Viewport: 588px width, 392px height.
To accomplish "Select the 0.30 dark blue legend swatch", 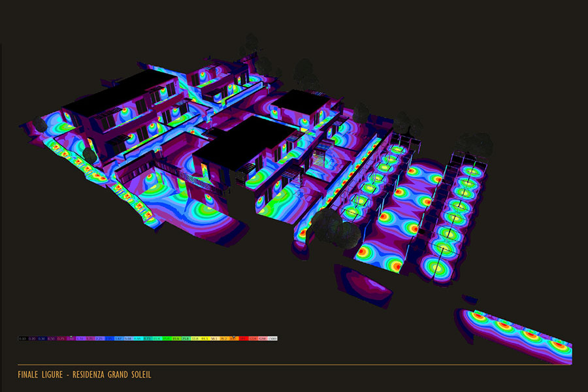I will 41,338.
